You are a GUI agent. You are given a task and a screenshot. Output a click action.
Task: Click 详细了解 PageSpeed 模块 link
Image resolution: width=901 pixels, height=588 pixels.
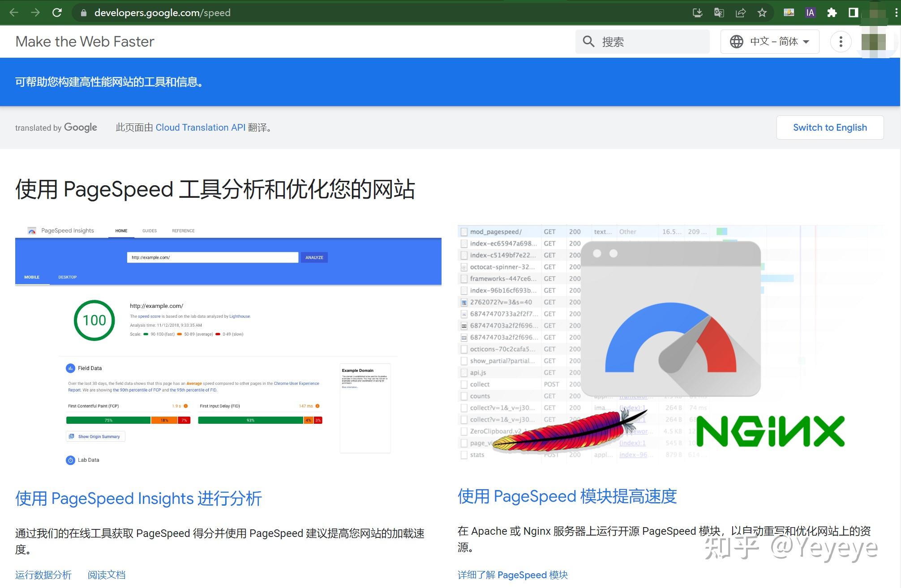pyautogui.click(x=512, y=575)
